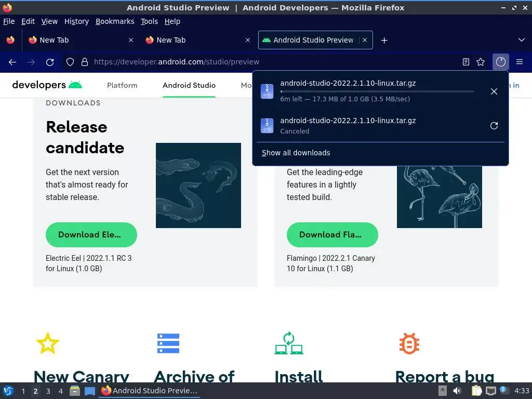Click the Forward navigation arrow
The width and height of the screenshot is (532, 399).
[31, 62]
